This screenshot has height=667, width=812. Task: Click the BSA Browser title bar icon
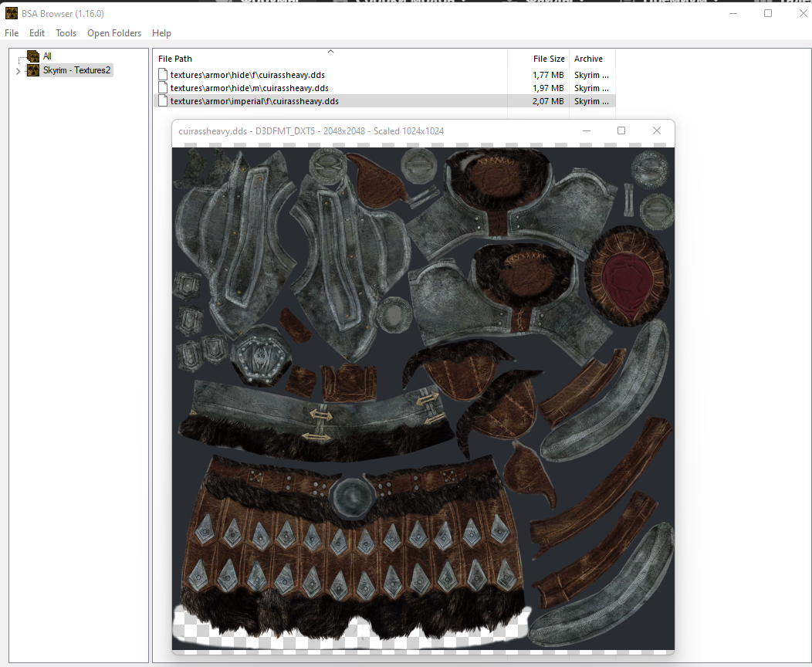coord(12,13)
